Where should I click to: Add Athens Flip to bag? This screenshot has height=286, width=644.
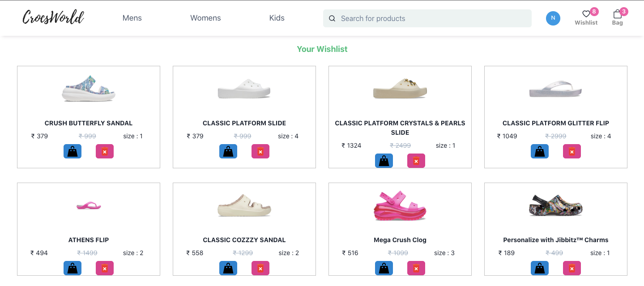click(73, 268)
